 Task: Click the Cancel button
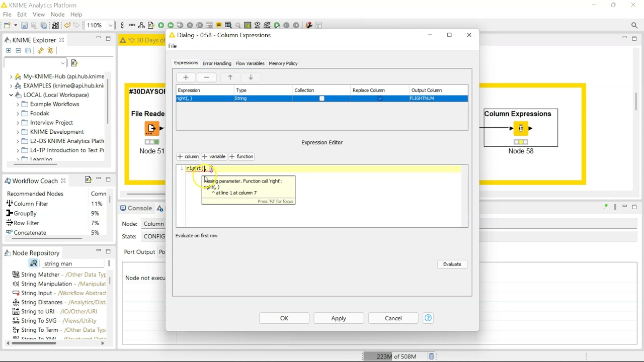click(x=393, y=318)
